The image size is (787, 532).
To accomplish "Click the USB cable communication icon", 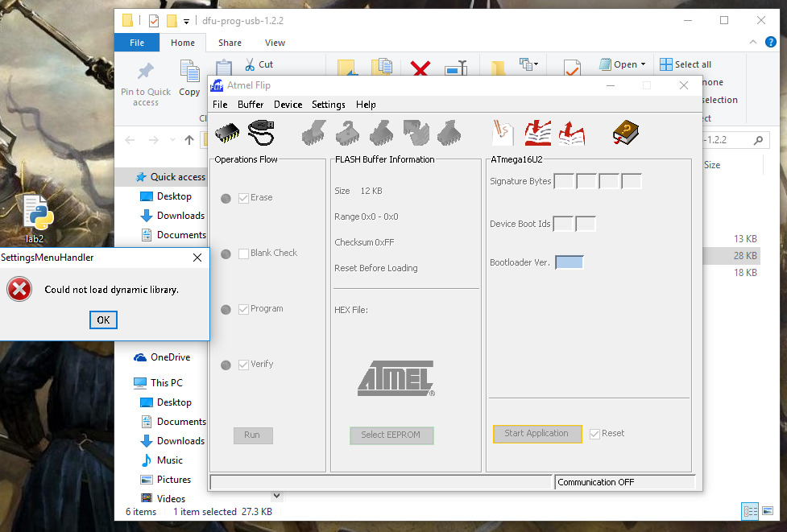I will coord(261,133).
